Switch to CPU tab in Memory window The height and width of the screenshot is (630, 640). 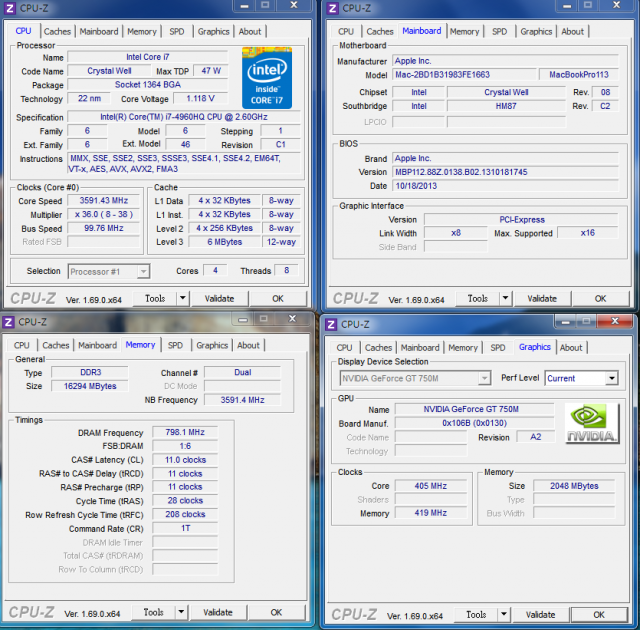pos(22,345)
